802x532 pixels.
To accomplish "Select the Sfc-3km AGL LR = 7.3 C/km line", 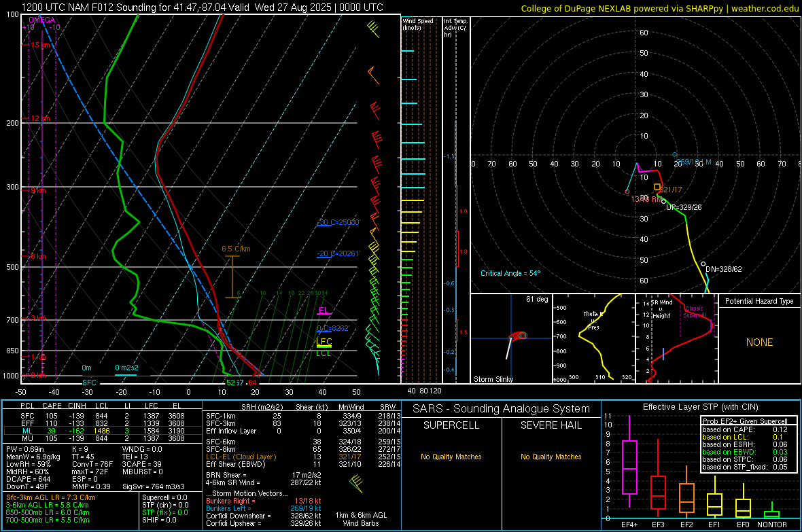I will tap(51, 497).
